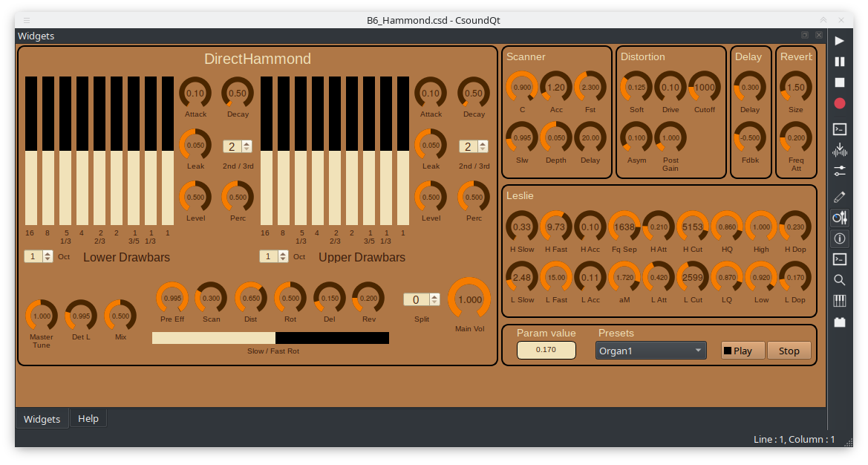Open configuration with the sliders icon
This screenshot has height=465, width=868.
(839, 171)
